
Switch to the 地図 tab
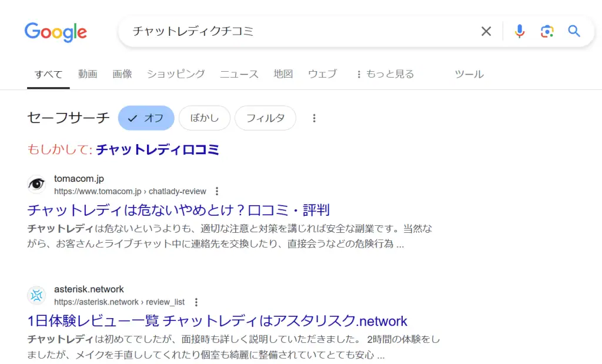click(283, 74)
